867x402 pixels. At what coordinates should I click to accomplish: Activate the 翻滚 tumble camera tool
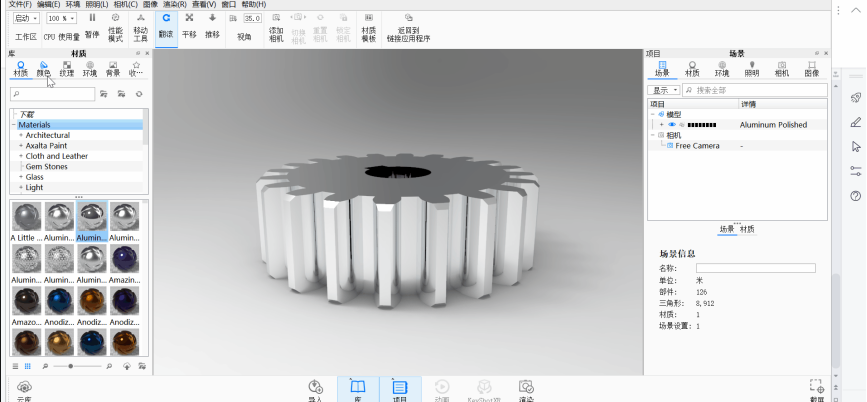coord(166,28)
